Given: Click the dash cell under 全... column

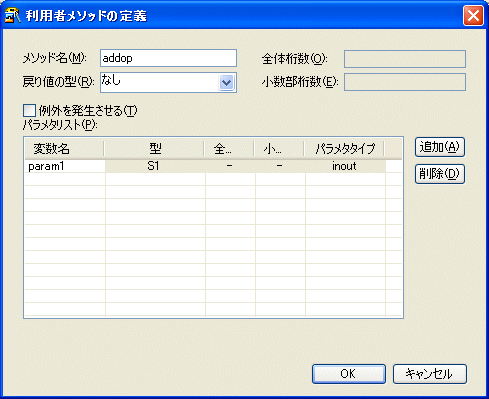Looking at the screenshot, I should pos(230,166).
